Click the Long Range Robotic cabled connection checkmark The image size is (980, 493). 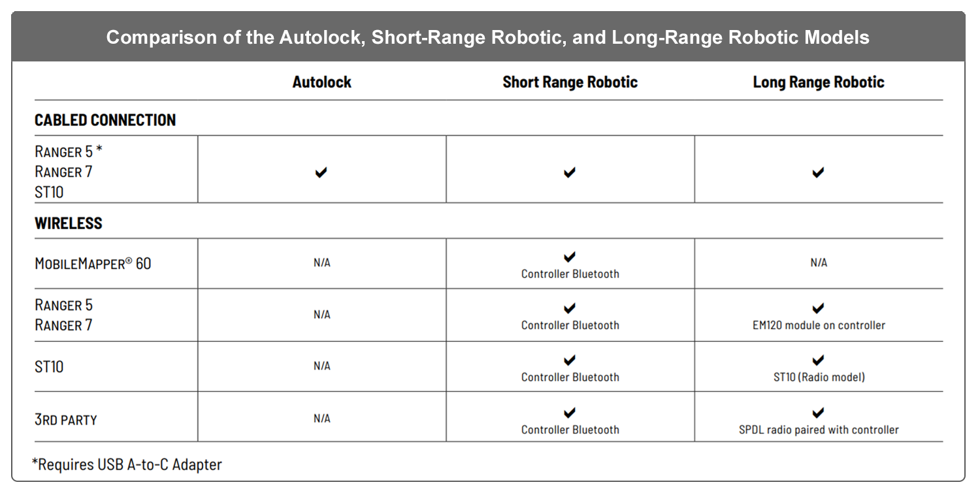[x=817, y=172]
